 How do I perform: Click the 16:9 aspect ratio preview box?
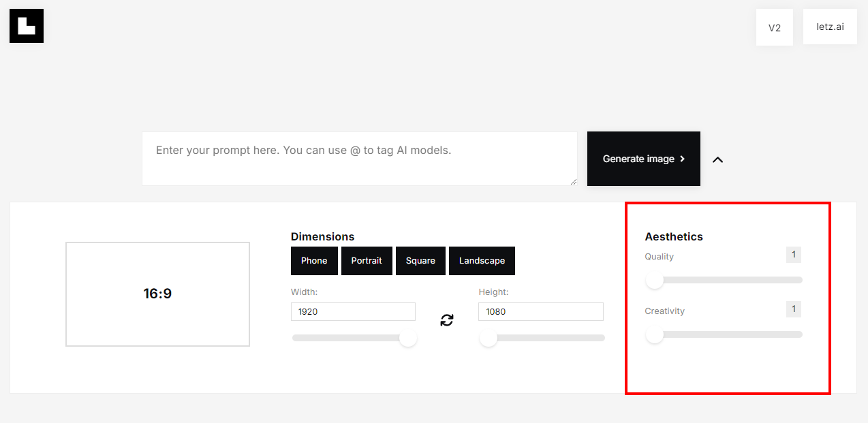[x=157, y=294]
